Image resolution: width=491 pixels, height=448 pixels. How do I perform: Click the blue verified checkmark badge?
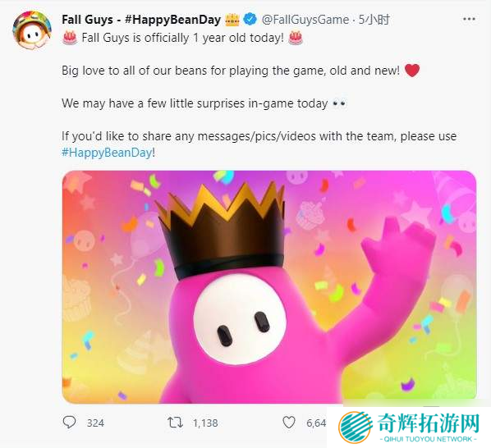coord(250,20)
